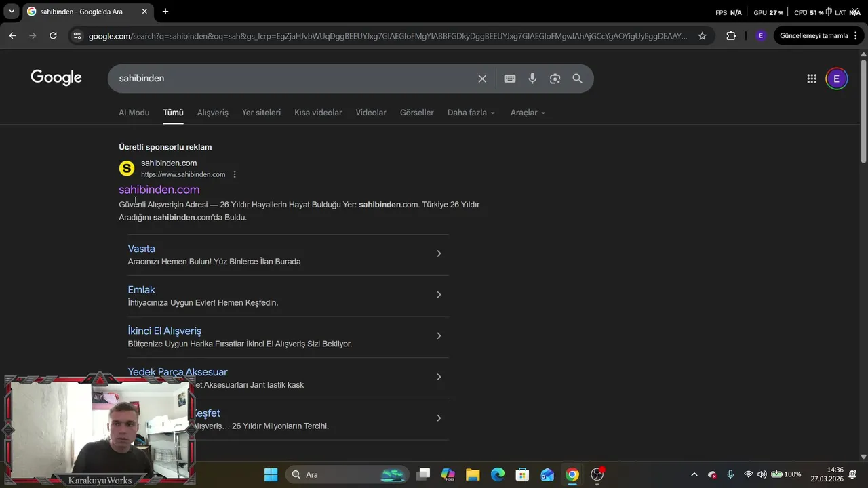
Task: Switch to AI Modu tab
Action: point(134,113)
